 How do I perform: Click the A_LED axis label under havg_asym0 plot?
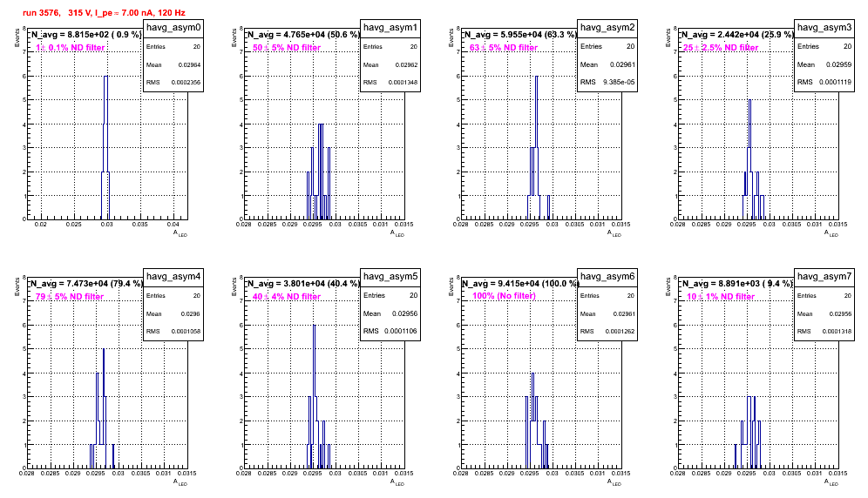click(180, 233)
